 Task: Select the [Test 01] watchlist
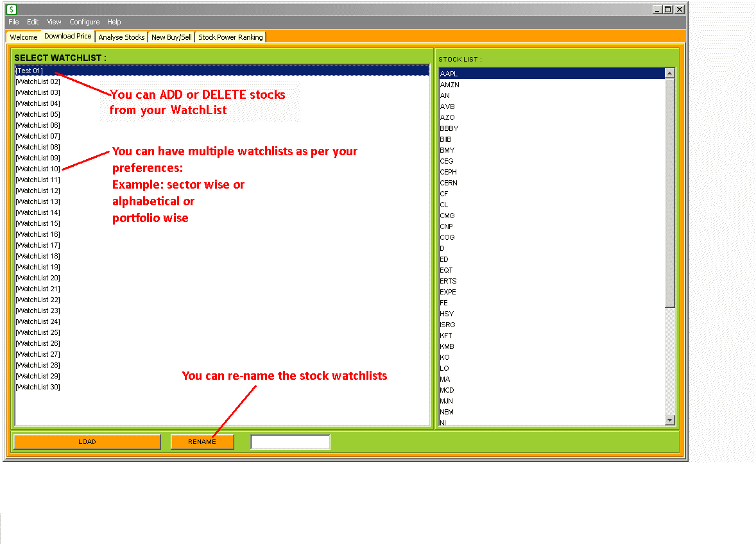click(x=222, y=71)
